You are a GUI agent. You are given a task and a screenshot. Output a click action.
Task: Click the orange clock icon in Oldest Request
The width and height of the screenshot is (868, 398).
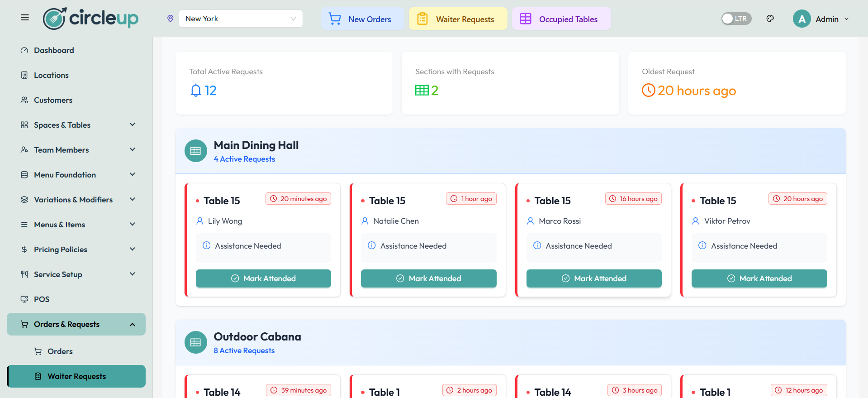(x=648, y=90)
